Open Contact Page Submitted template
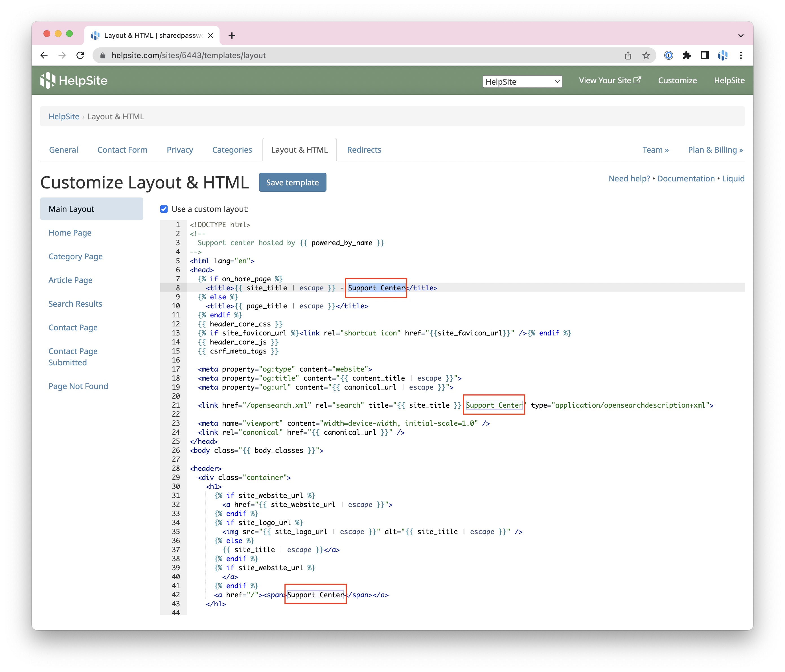785x672 pixels. tap(73, 357)
